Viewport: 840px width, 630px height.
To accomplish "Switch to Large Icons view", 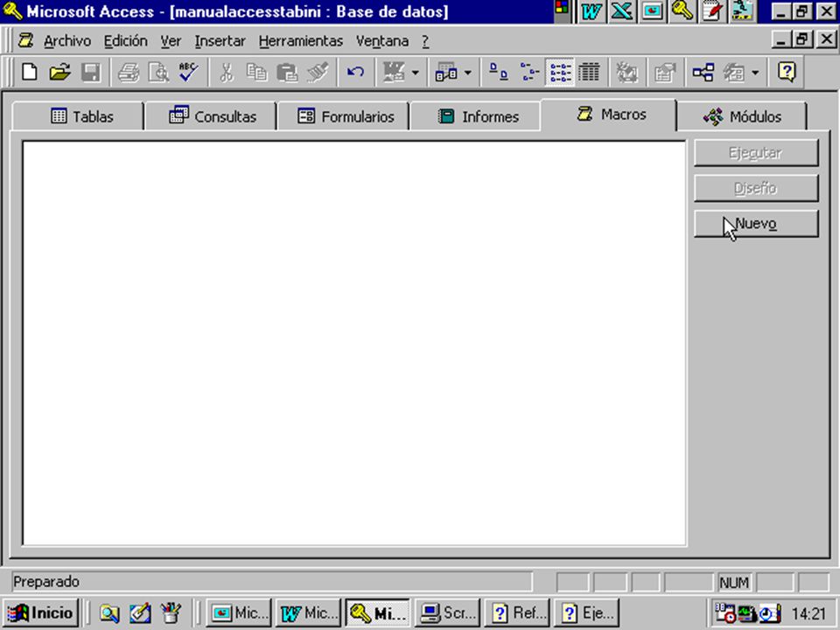I will 499,72.
